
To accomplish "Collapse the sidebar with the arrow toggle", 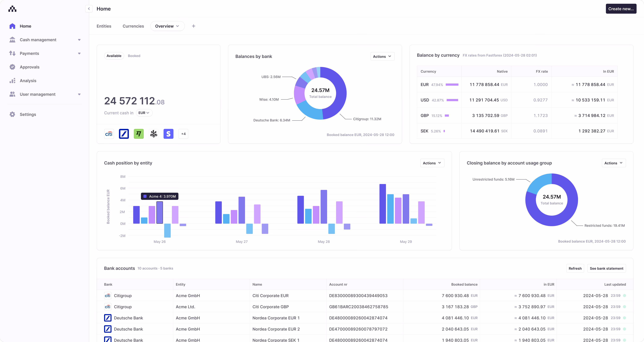I will point(89,9).
